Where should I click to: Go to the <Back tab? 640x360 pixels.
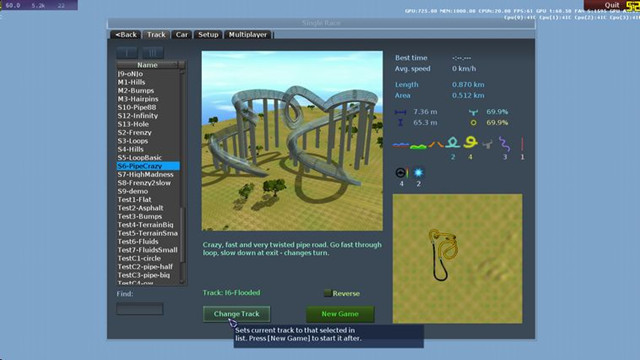pos(126,35)
